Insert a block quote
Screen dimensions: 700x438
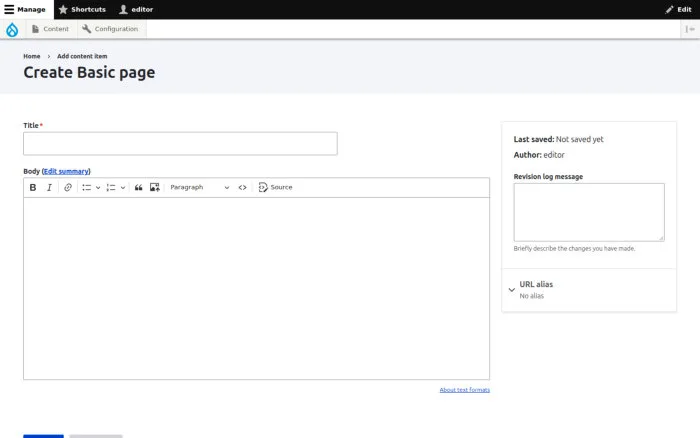(138, 188)
